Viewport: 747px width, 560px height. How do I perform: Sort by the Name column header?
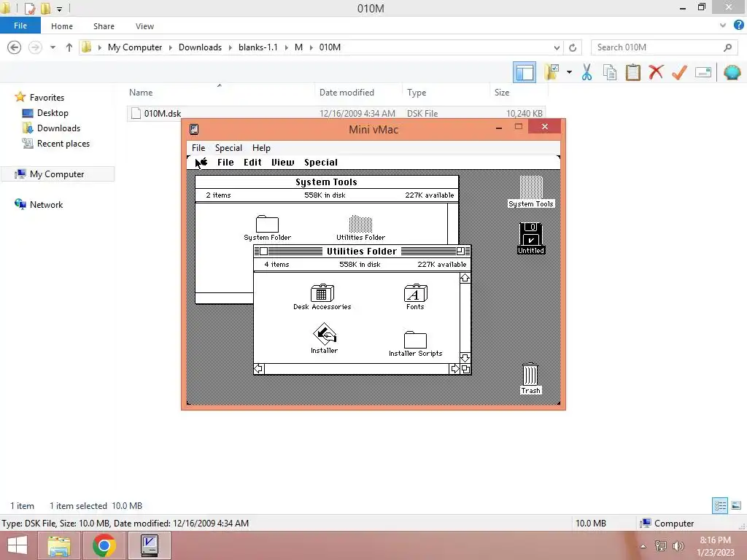coord(141,93)
